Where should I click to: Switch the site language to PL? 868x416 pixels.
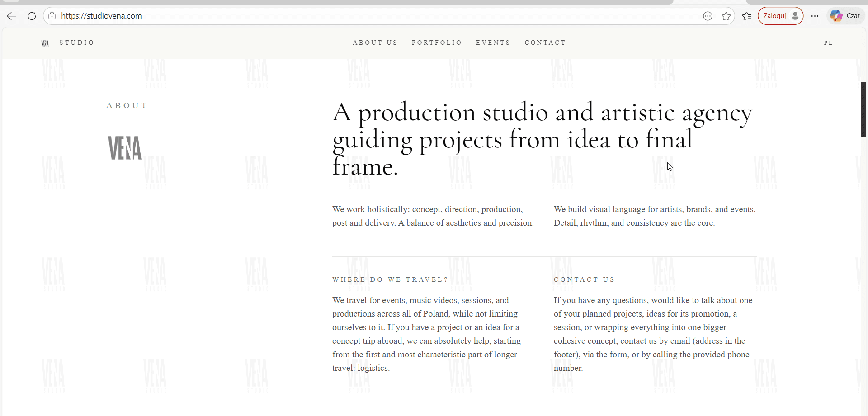click(x=828, y=43)
